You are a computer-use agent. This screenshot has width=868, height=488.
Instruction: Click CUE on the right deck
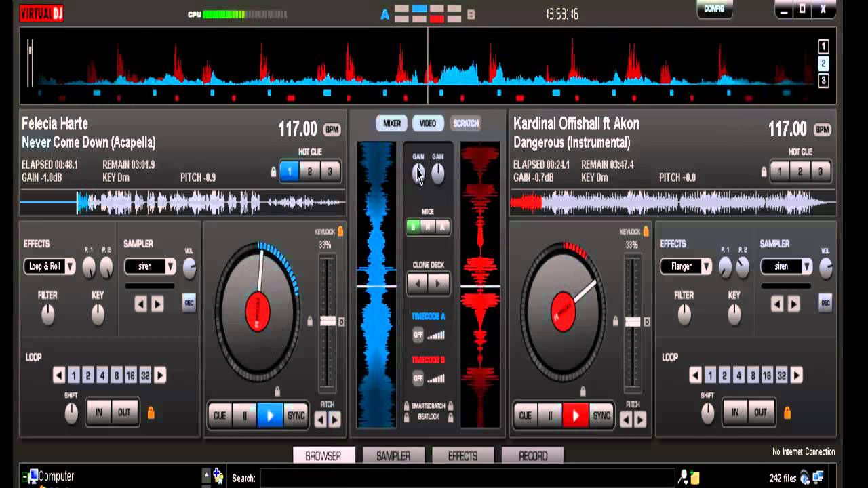pos(525,415)
